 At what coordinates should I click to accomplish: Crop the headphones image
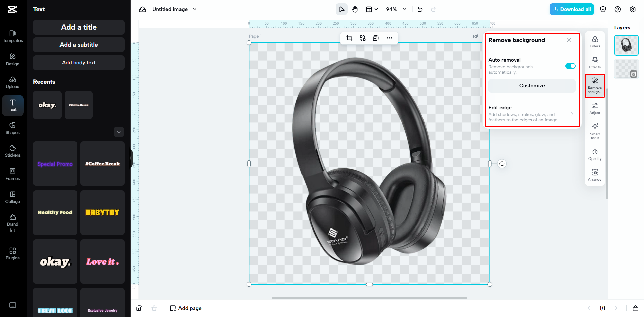(349, 38)
